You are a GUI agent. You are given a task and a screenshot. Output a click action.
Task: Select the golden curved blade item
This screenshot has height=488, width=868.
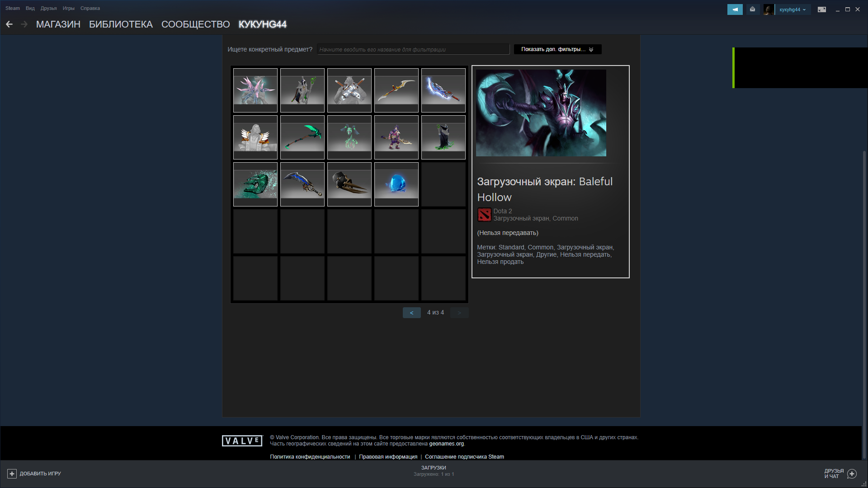pos(396,90)
